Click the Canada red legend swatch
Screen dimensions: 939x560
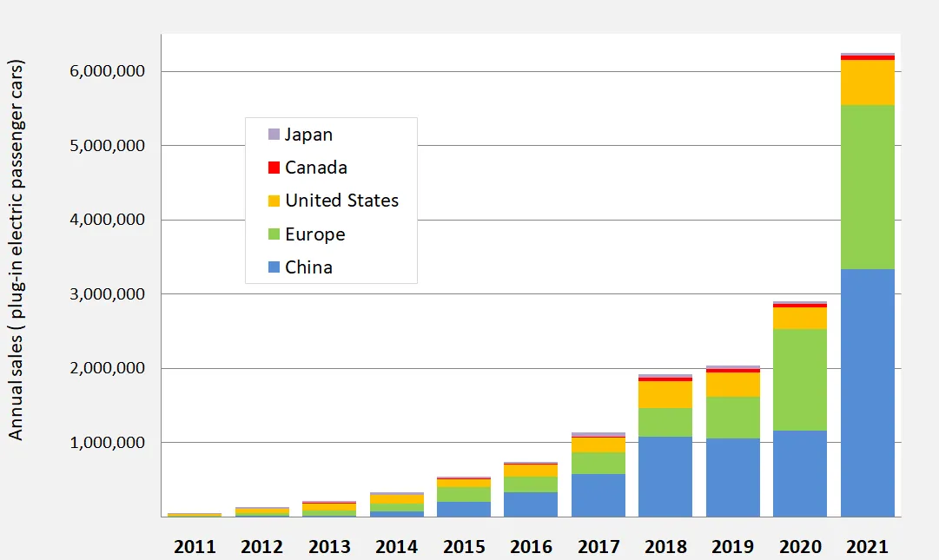[x=274, y=168]
